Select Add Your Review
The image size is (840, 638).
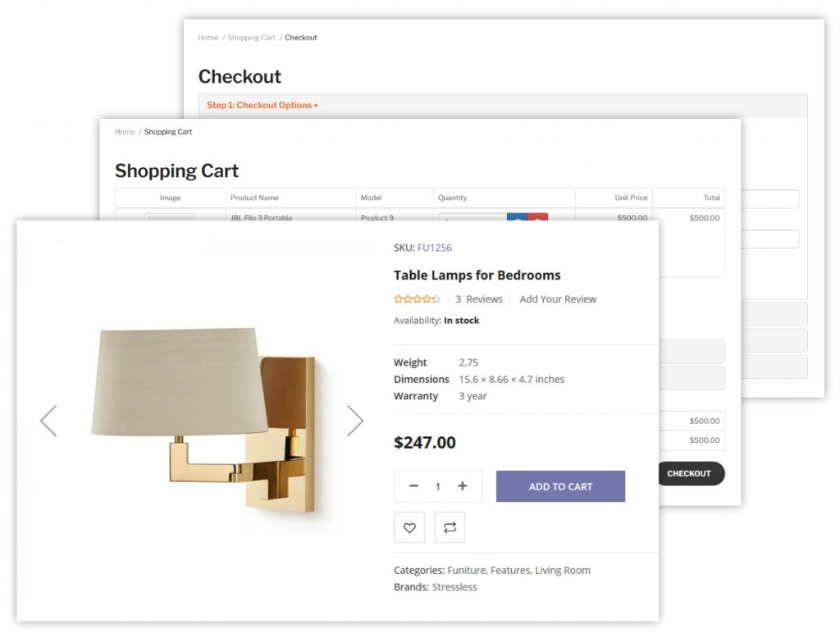point(558,298)
